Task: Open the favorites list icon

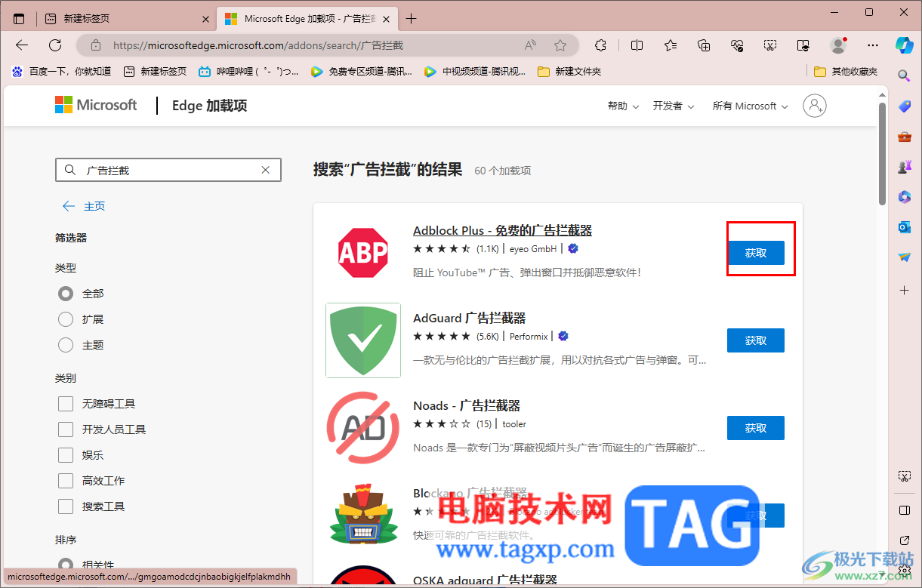Action: pos(671,45)
